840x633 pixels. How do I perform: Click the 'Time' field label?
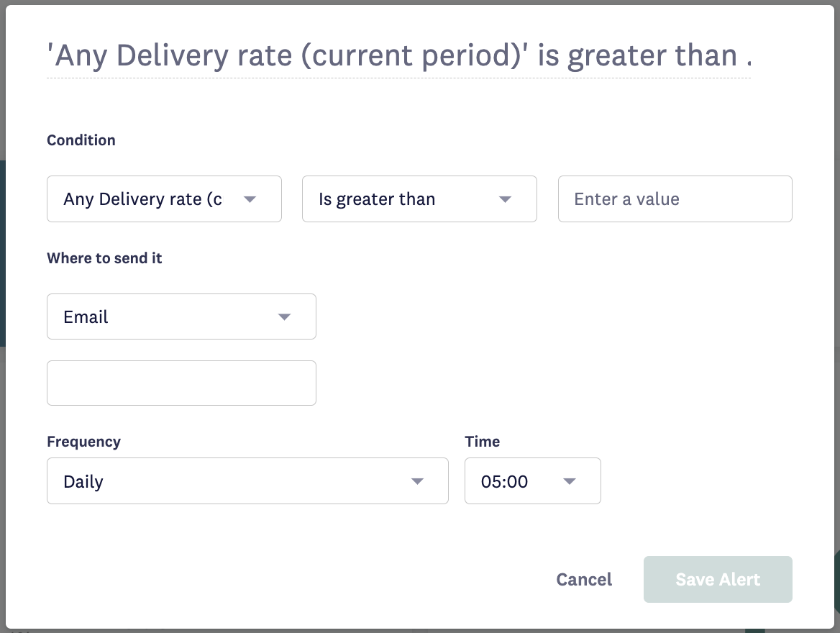coord(482,442)
